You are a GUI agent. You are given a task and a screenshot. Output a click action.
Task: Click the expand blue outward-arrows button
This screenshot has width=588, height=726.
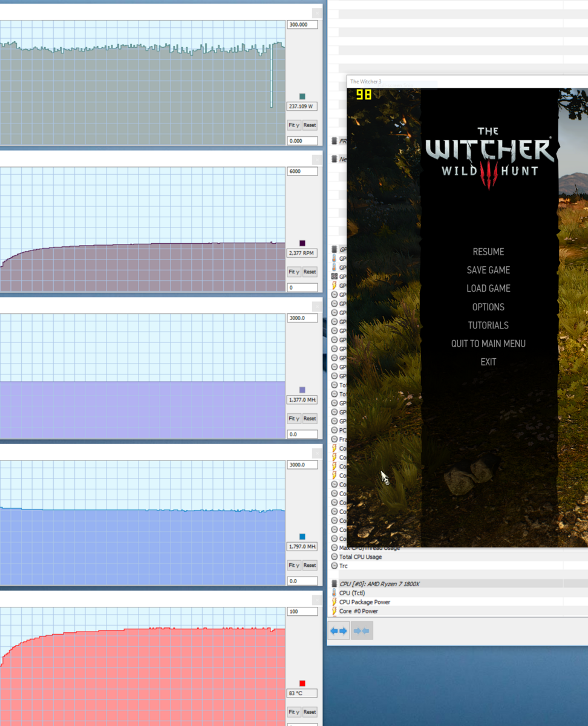click(x=339, y=631)
